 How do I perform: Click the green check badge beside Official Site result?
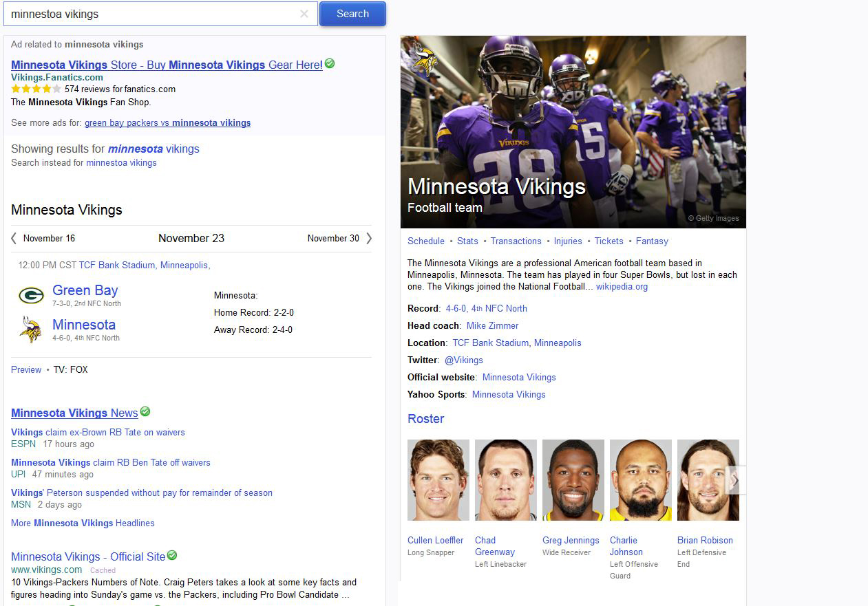tap(172, 555)
